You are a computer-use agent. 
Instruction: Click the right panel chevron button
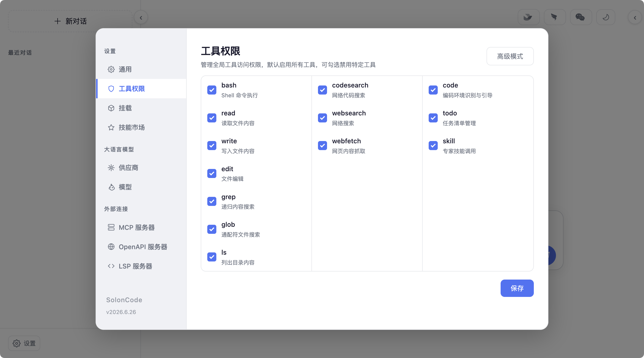pyautogui.click(x=635, y=18)
